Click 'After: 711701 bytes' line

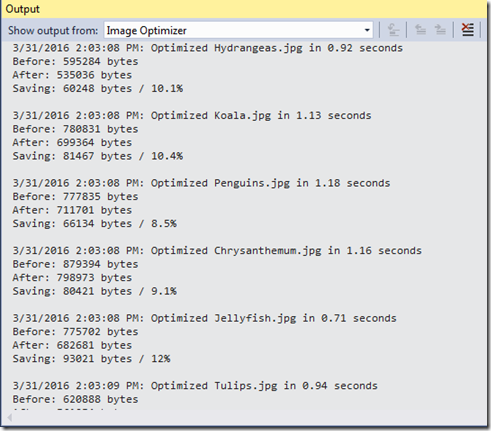[72, 210]
